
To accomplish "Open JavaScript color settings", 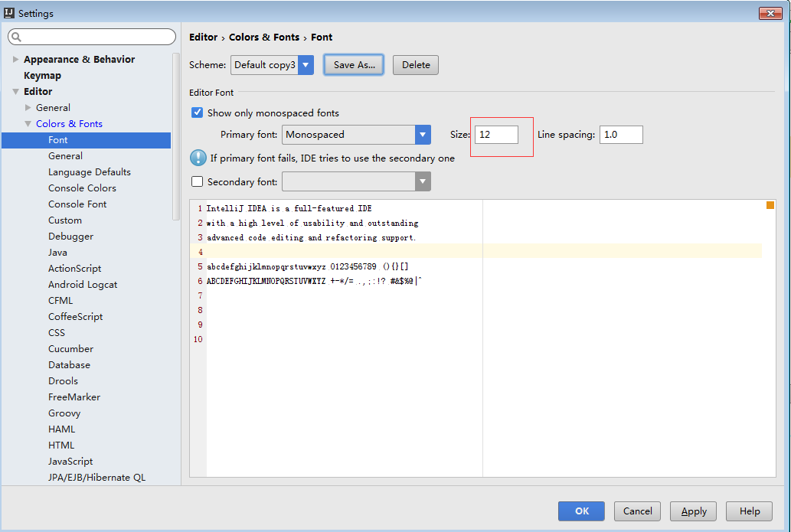I will pos(70,462).
